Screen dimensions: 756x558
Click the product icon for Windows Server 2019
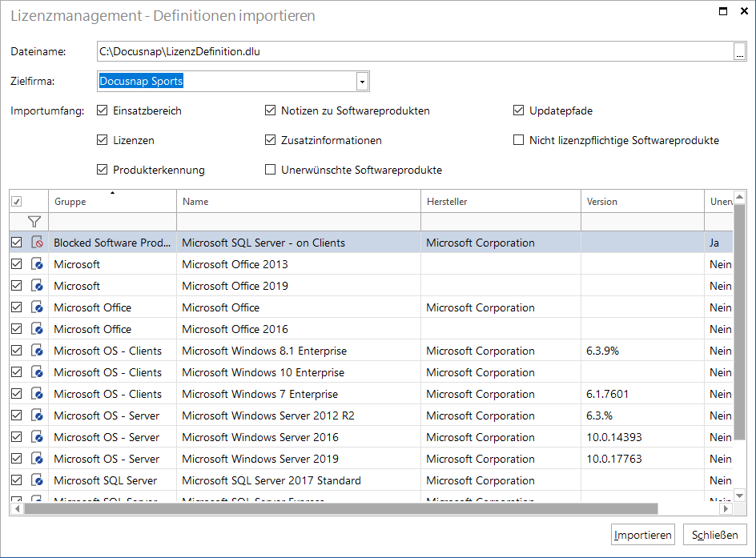click(37, 458)
